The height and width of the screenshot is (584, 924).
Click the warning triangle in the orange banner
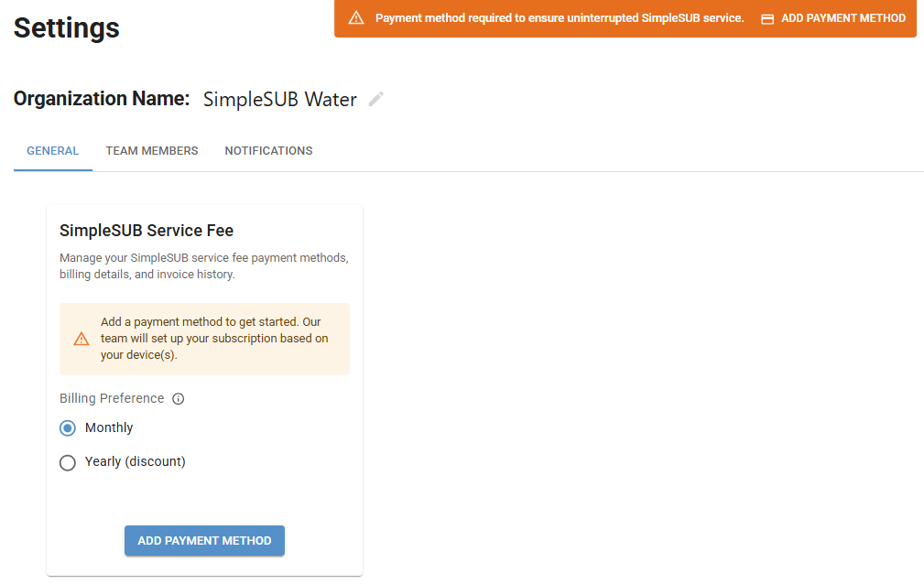coord(356,18)
